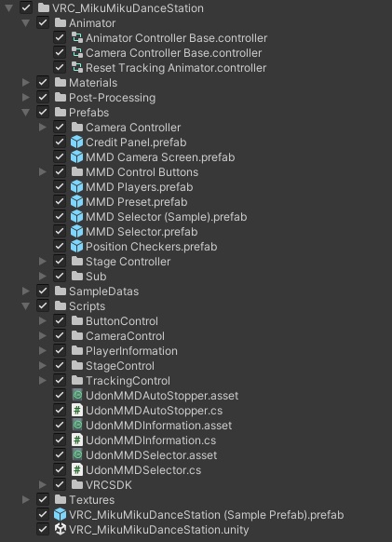The height and width of the screenshot is (542, 392).
Task: Expand the Textures folder arrow
Action: pyautogui.click(x=25, y=499)
